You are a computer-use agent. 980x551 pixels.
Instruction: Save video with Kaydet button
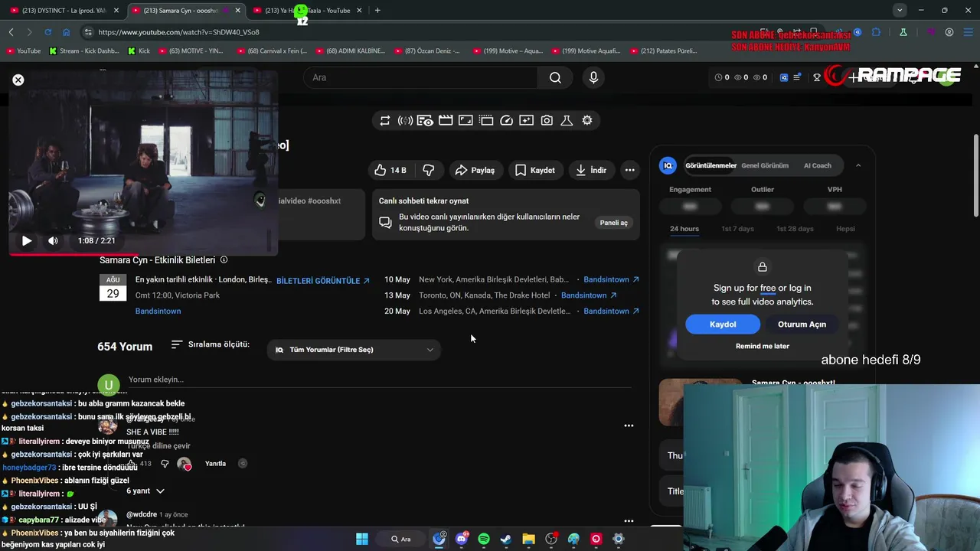pyautogui.click(x=535, y=170)
